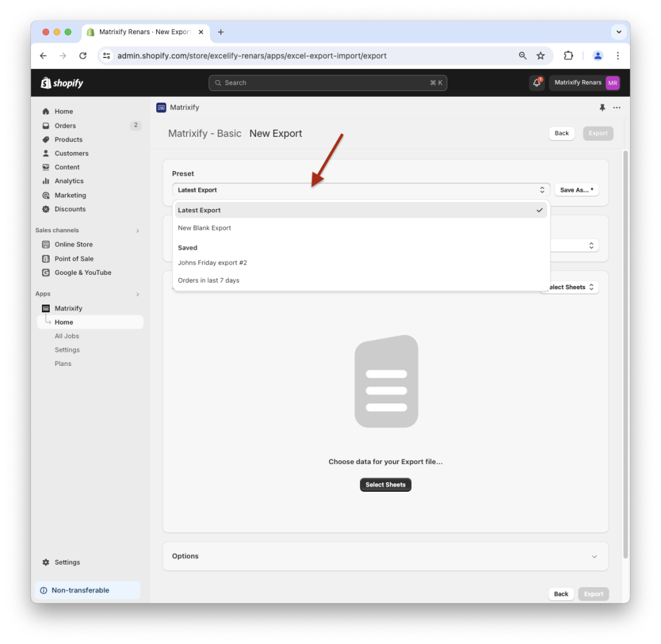Click the Select Sheets button
This screenshot has width=661, height=644.
point(385,484)
